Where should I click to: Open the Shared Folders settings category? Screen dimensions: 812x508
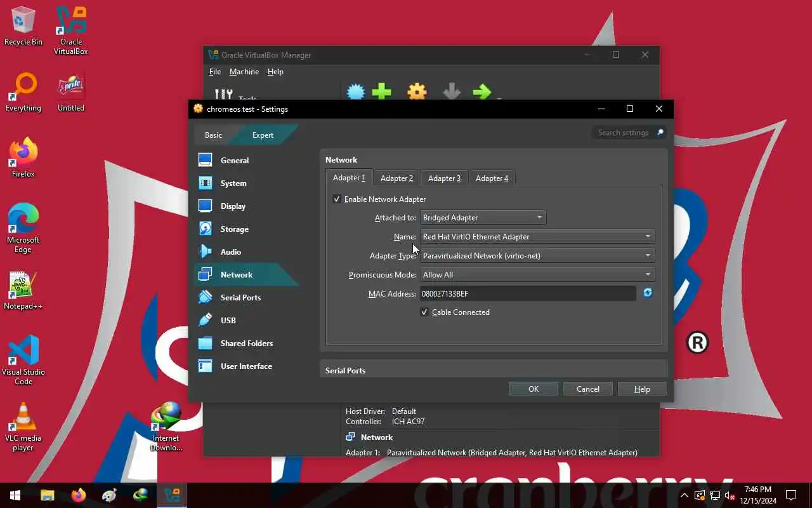[x=246, y=343]
